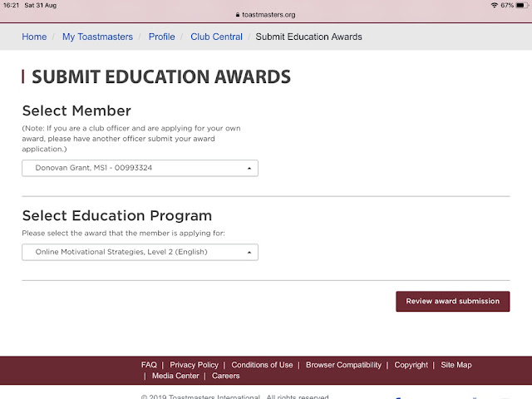This screenshot has height=399, width=532.
Task: Open Browser Compatibility footer link
Action: (x=343, y=365)
